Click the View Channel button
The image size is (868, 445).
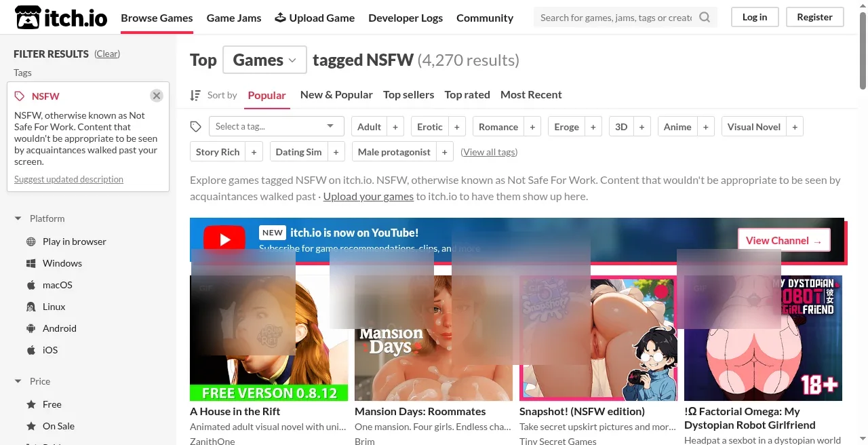pyautogui.click(x=784, y=240)
